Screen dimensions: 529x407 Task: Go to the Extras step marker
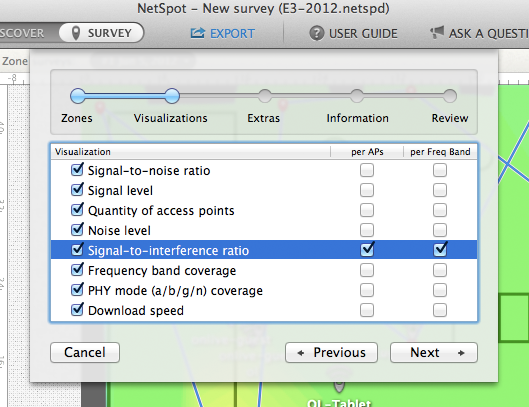click(265, 96)
